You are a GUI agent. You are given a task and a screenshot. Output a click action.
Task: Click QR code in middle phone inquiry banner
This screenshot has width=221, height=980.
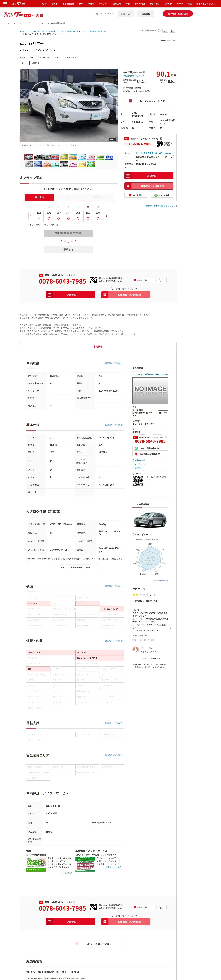(93, 280)
